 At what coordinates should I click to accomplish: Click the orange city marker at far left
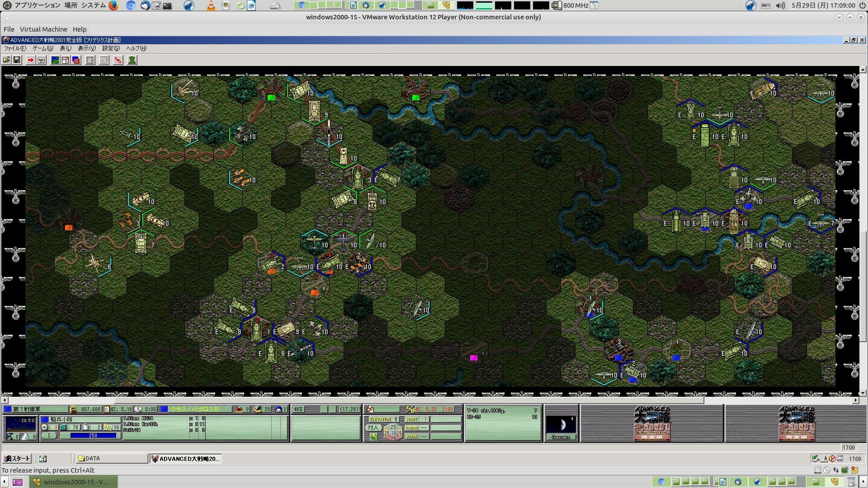point(69,228)
